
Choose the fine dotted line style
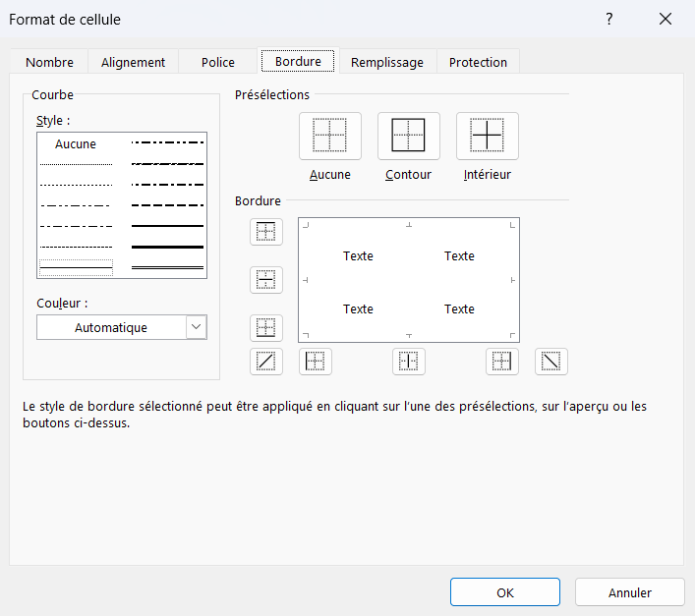76,164
